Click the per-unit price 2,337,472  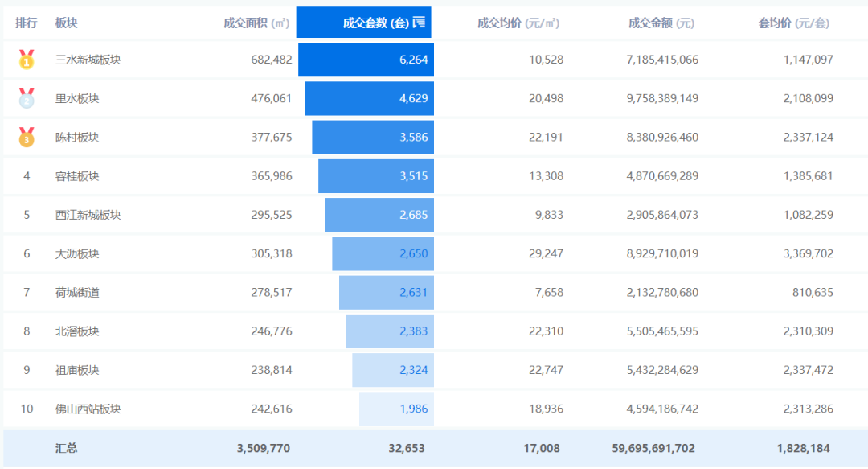click(809, 370)
